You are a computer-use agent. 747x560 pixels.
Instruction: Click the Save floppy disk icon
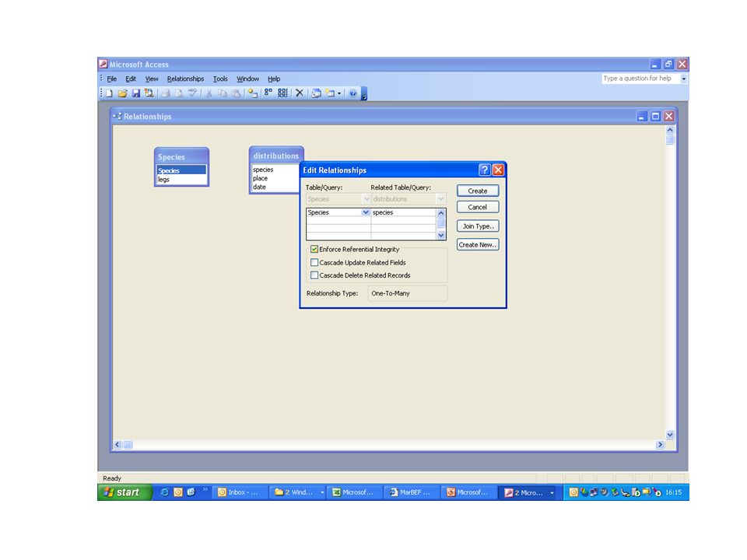click(135, 93)
